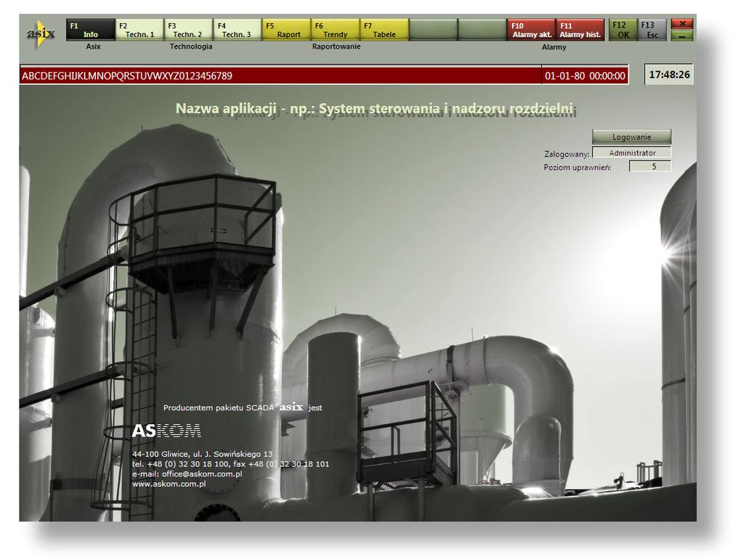The image size is (743, 560).
Task: Confirm with the F12 OK button
Action: [622, 30]
